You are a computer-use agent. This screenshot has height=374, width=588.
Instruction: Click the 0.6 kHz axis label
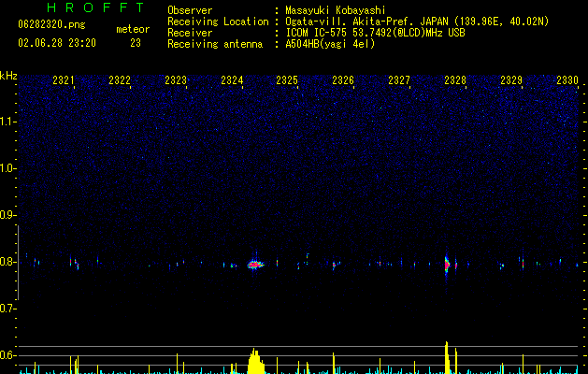[7, 355]
